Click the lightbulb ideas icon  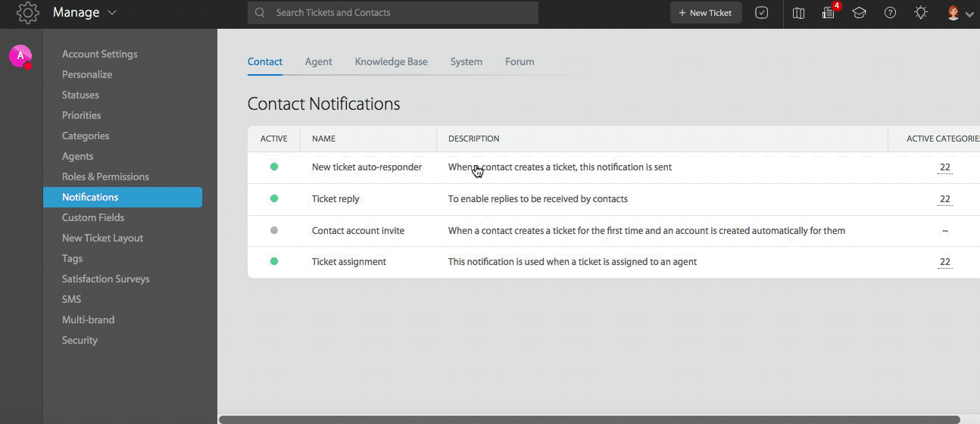tap(921, 13)
